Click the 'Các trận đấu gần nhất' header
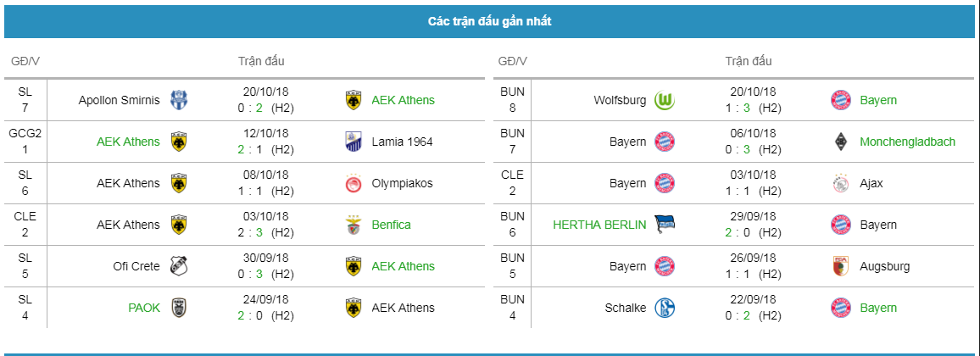This screenshot has width=980, height=356. pos(489,22)
